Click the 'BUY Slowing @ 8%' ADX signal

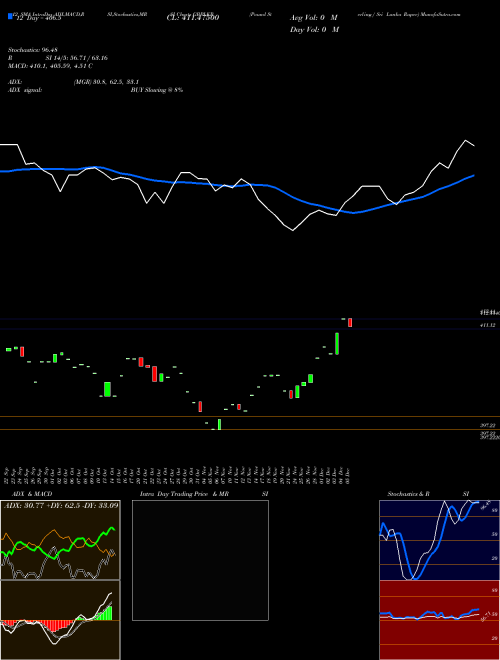[x=157, y=90]
